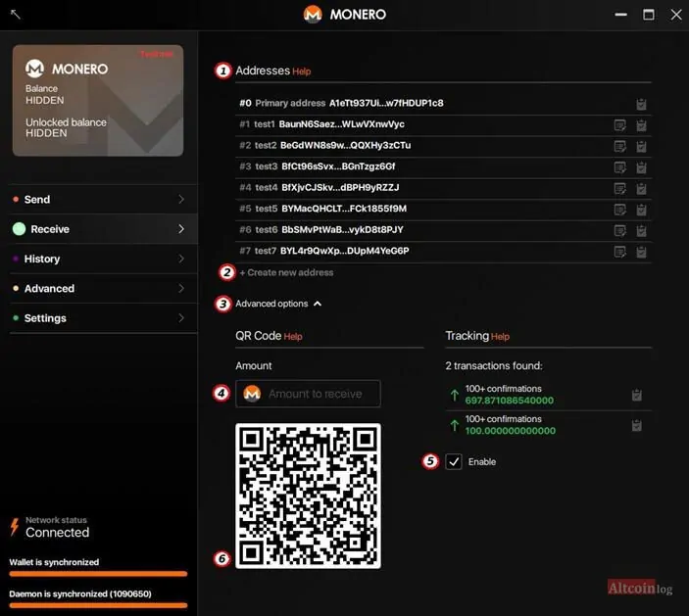
Task: Click Create new address
Action: click(286, 272)
